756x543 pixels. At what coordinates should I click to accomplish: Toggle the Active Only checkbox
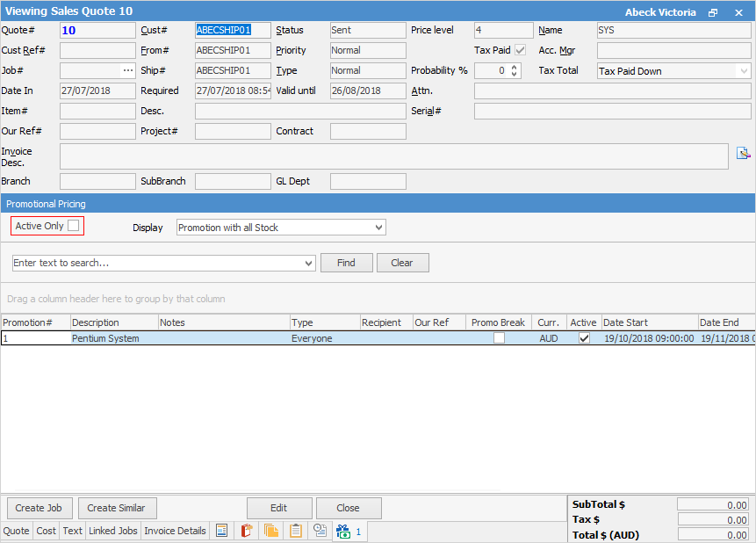coord(74,226)
